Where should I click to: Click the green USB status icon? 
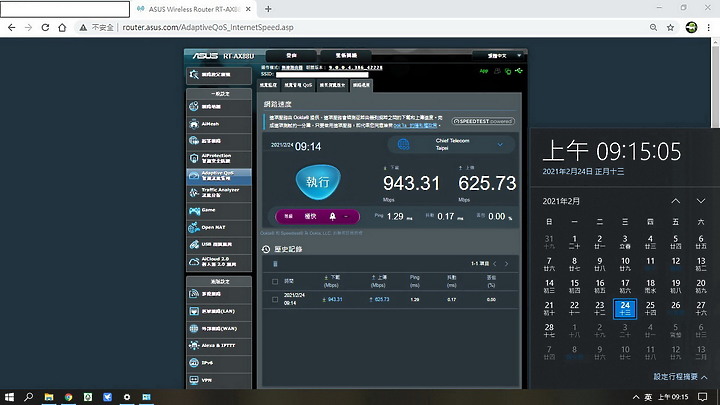(x=519, y=71)
